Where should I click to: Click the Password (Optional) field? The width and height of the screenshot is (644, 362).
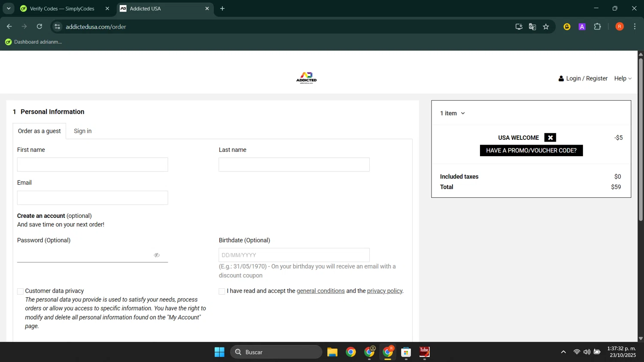92,255
